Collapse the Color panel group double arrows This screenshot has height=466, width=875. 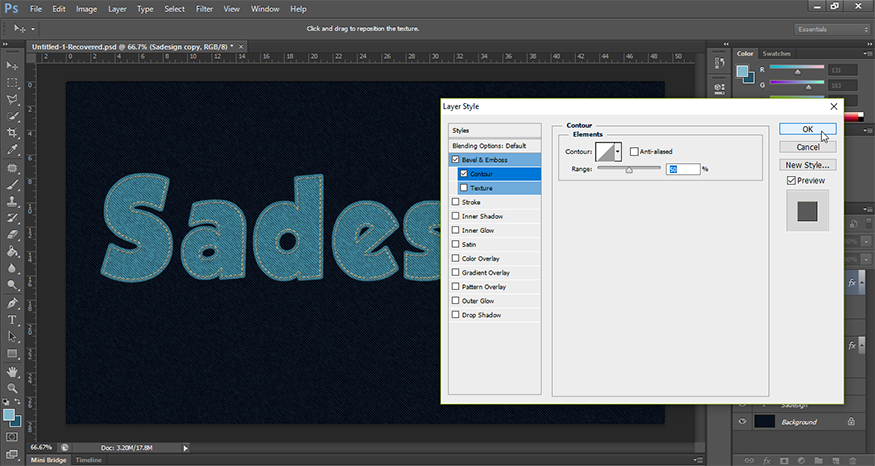(x=870, y=44)
